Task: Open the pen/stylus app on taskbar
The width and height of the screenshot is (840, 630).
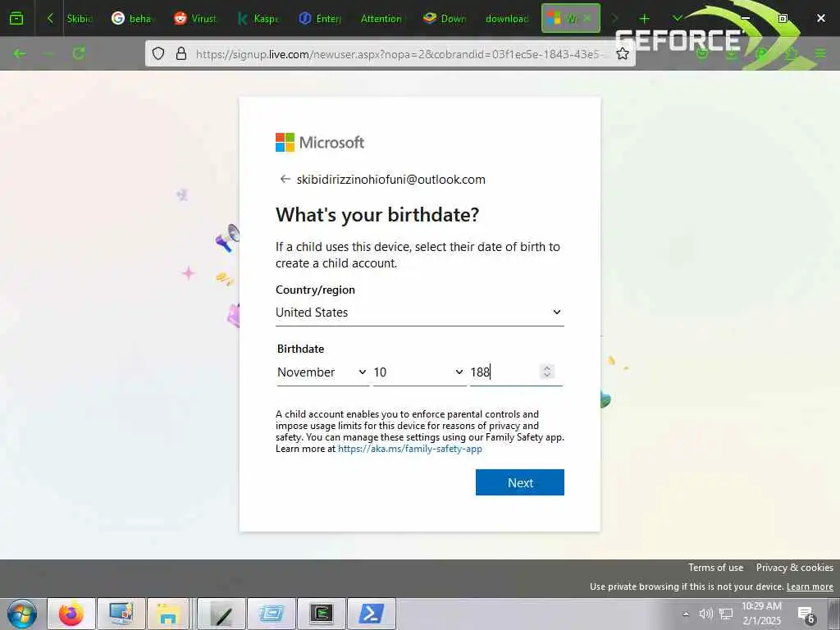Action: point(221,614)
